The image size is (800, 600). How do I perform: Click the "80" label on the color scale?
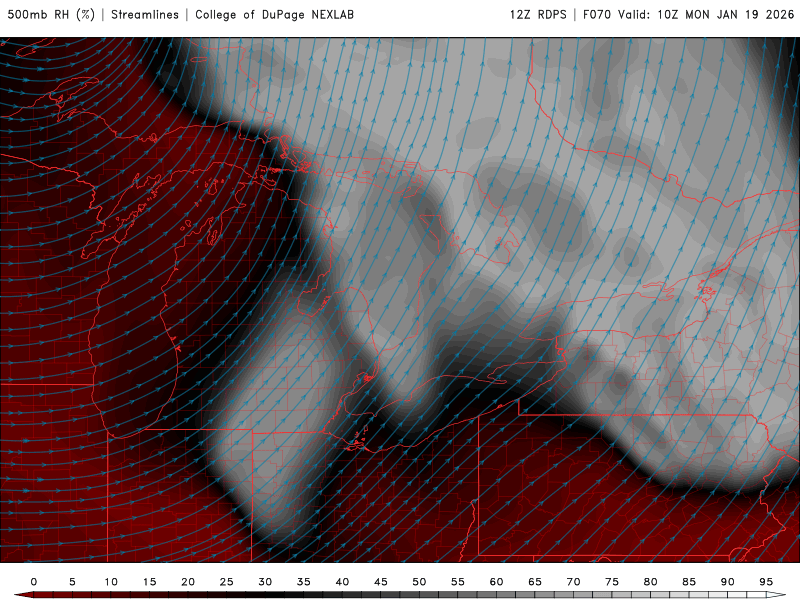tap(651, 582)
